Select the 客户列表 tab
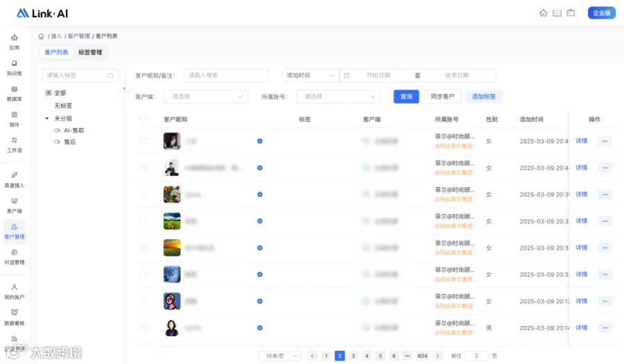This screenshot has width=624, height=364. tap(56, 52)
